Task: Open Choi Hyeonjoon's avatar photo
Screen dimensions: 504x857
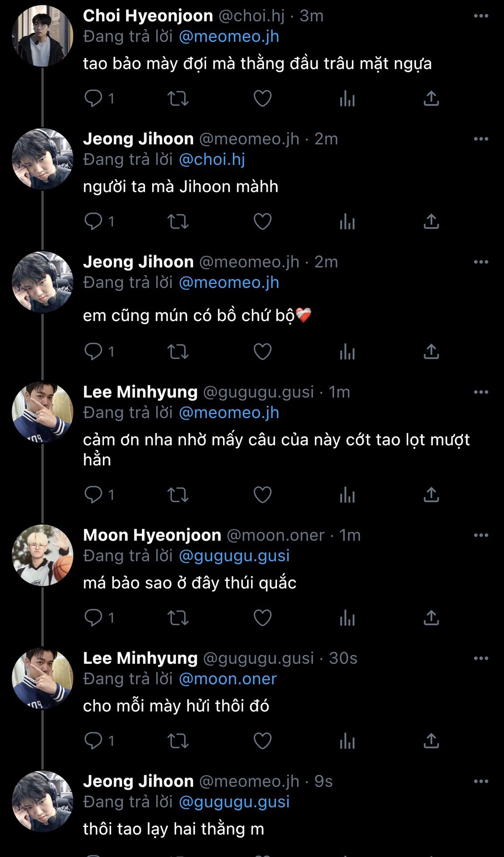Action: (42, 36)
